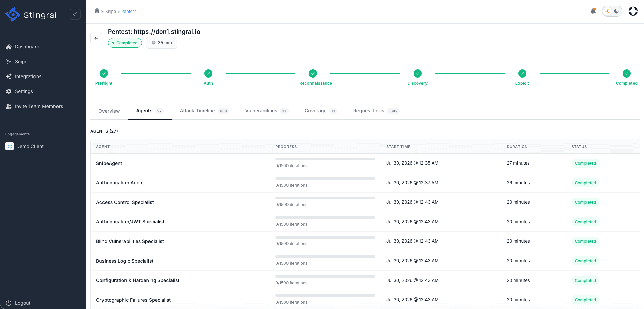
Task: Click the Integrations sparkle icon
Action: click(x=9, y=76)
